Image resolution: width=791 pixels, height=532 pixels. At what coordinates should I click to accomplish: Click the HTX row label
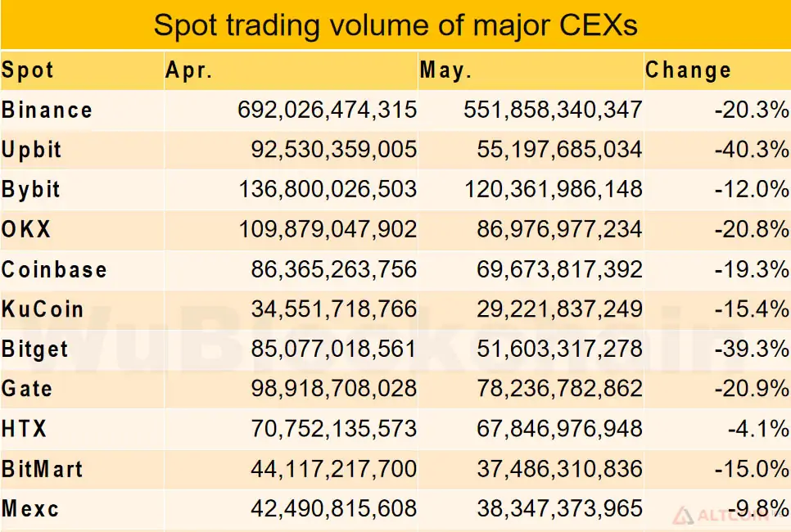pyautogui.click(x=24, y=429)
